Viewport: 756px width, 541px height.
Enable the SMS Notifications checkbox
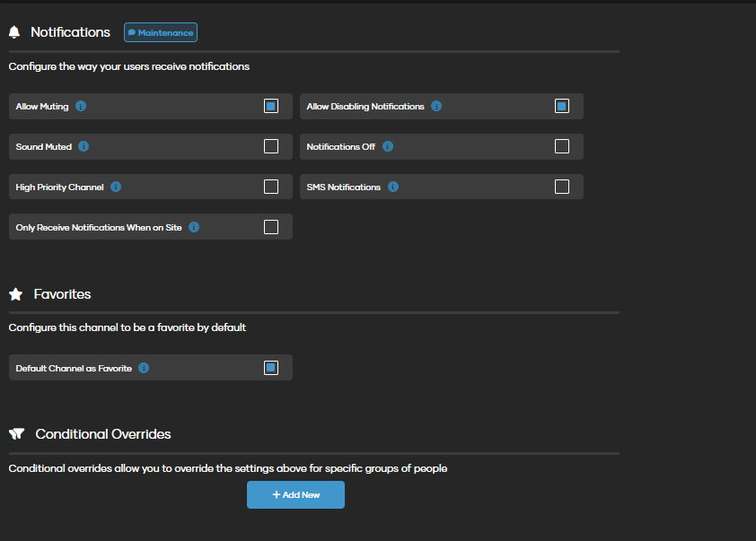click(x=562, y=187)
